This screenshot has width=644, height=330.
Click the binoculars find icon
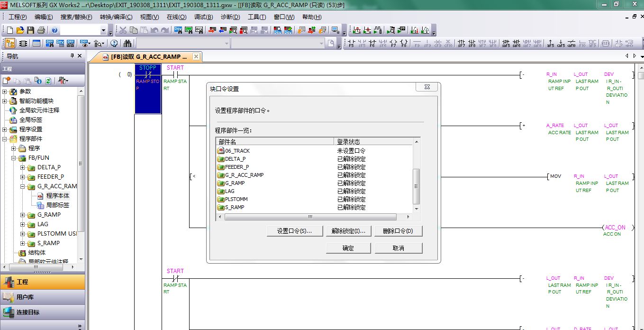pyautogui.click(x=127, y=44)
